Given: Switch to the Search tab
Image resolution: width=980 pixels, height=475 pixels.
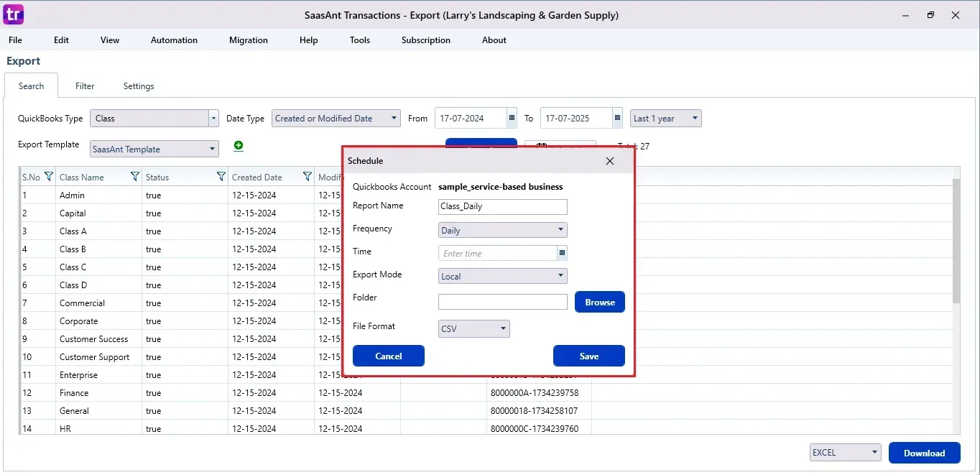Looking at the screenshot, I should click(x=32, y=86).
